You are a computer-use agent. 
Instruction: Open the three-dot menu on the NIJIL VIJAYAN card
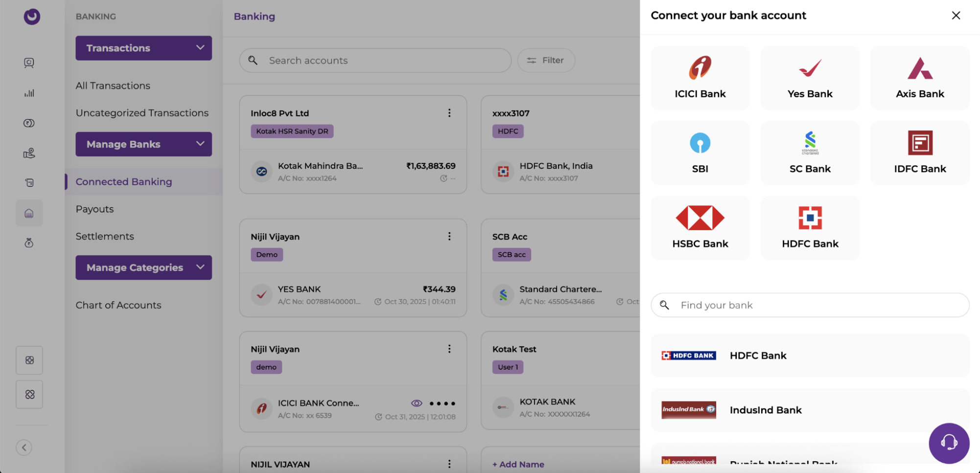[449, 464]
